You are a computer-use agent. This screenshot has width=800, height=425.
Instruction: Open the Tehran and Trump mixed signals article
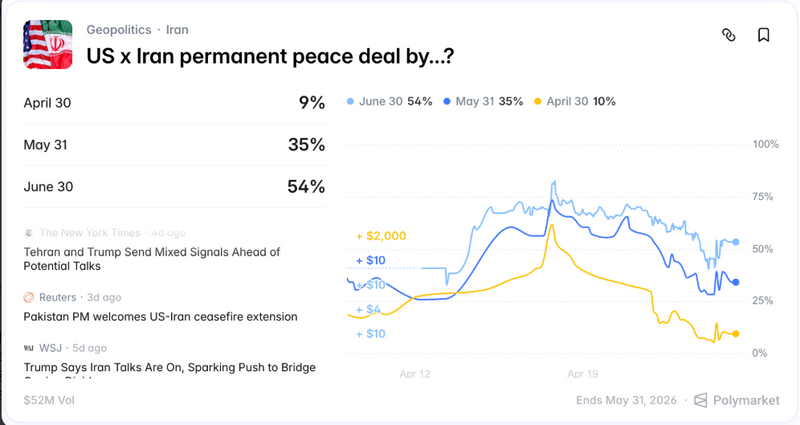point(151,259)
